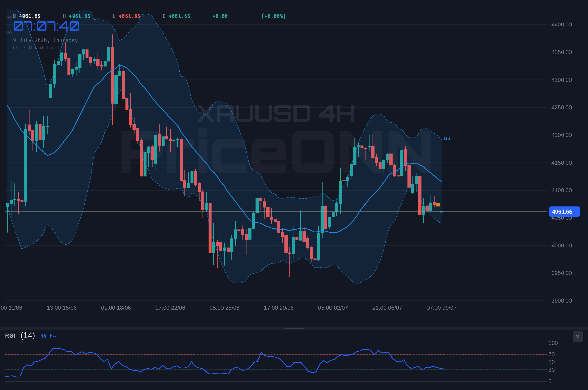Click the RSI period (14) label
This screenshot has height=390, width=588.
click(x=28, y=335)
